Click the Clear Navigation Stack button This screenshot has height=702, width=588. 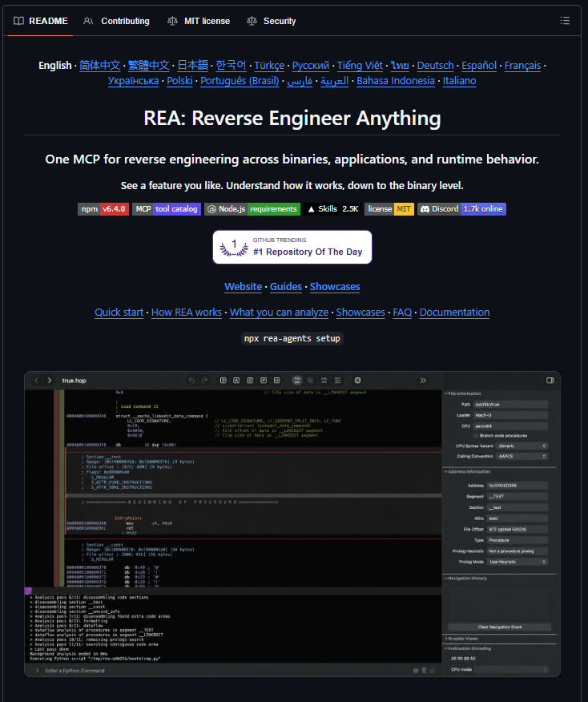tap(499, 627)
